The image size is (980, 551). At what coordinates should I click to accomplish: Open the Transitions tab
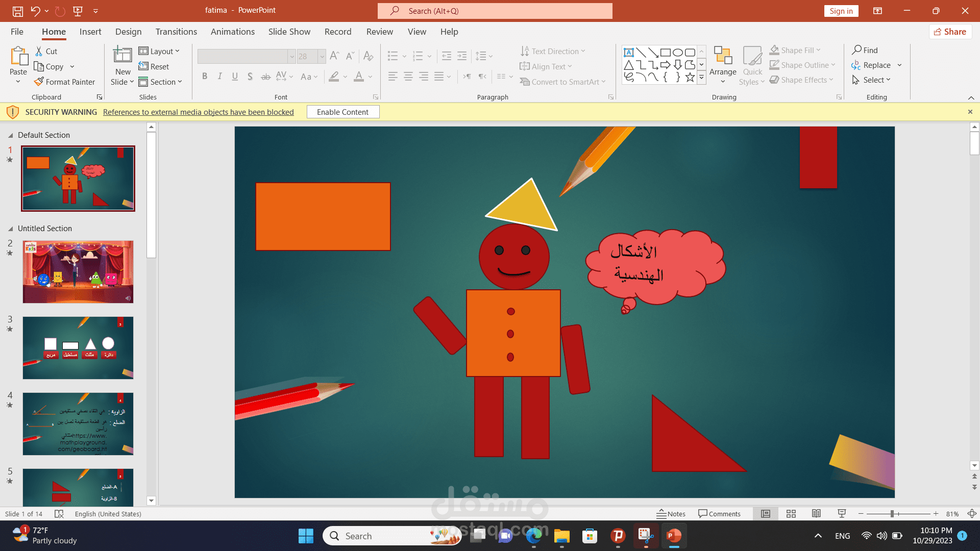pyautogui.click(x=176, y=32)
